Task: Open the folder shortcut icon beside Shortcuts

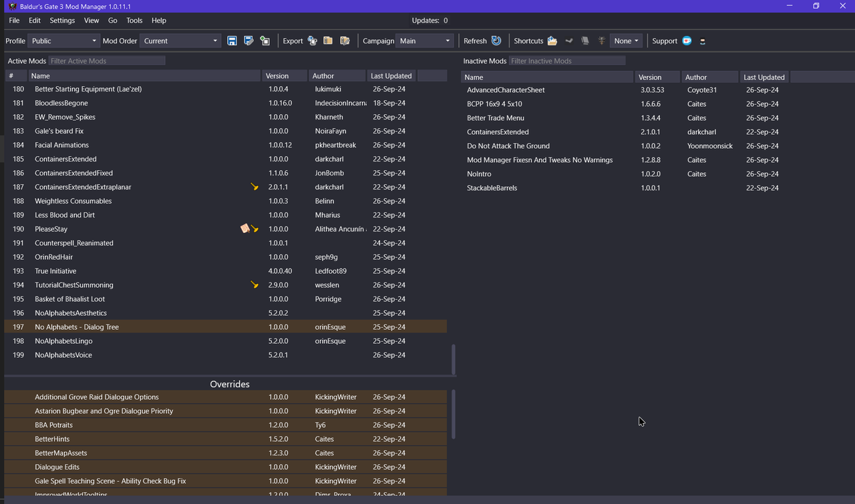Action: (552, 41)
